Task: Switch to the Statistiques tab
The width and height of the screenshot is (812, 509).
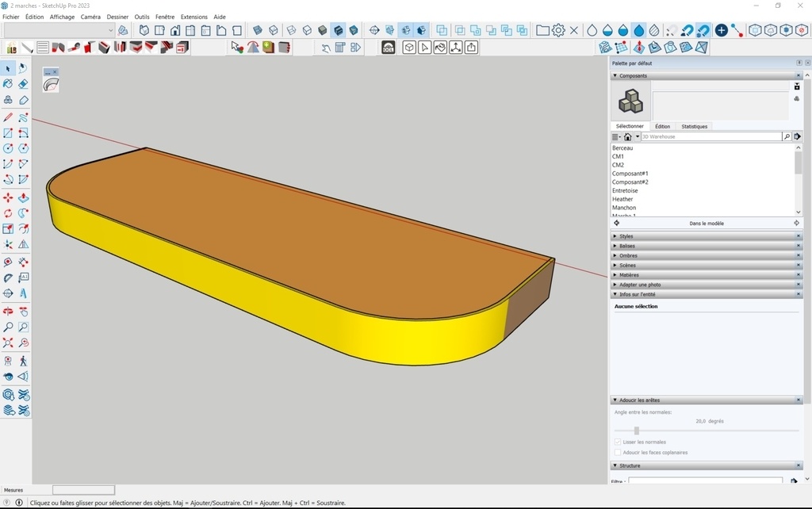Action: pyautogui.click(x=694, y=126)
